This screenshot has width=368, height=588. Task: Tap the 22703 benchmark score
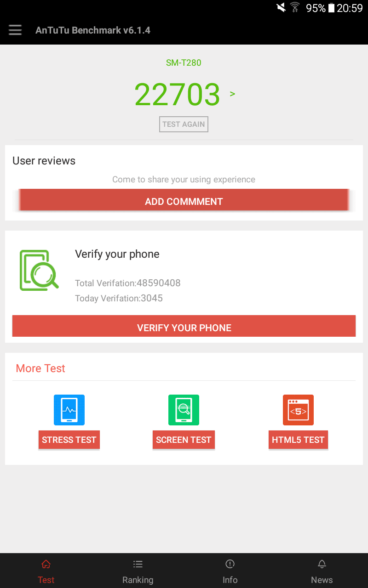click(x=178, y=94)
